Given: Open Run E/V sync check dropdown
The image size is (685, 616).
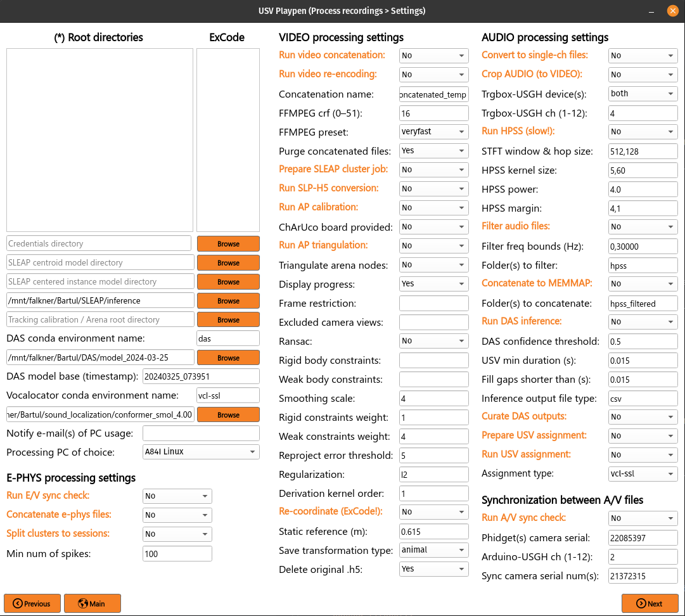Looking at the screenshot, I should tap(177, 496).
